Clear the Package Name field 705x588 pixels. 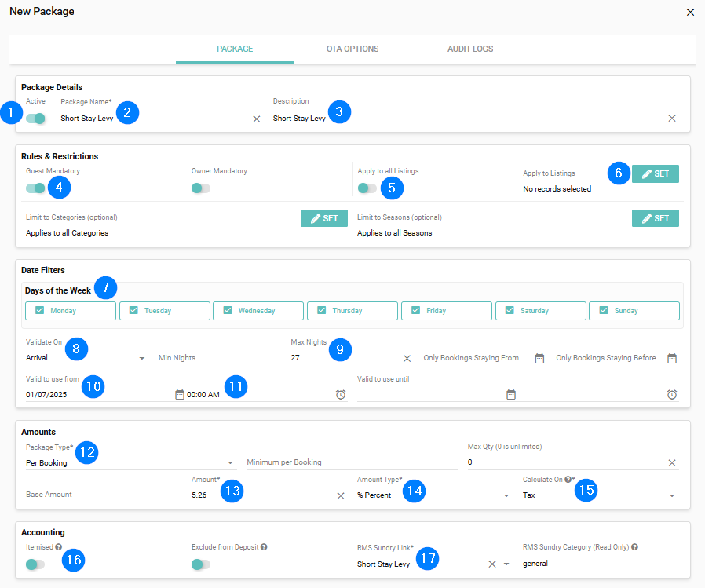pyautogui.click(x=256, y=119)
